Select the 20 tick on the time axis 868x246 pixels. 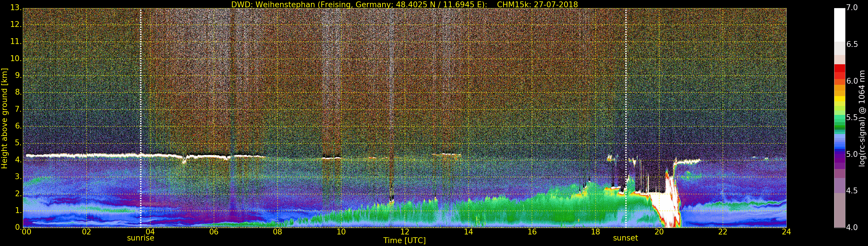(659, 232)
